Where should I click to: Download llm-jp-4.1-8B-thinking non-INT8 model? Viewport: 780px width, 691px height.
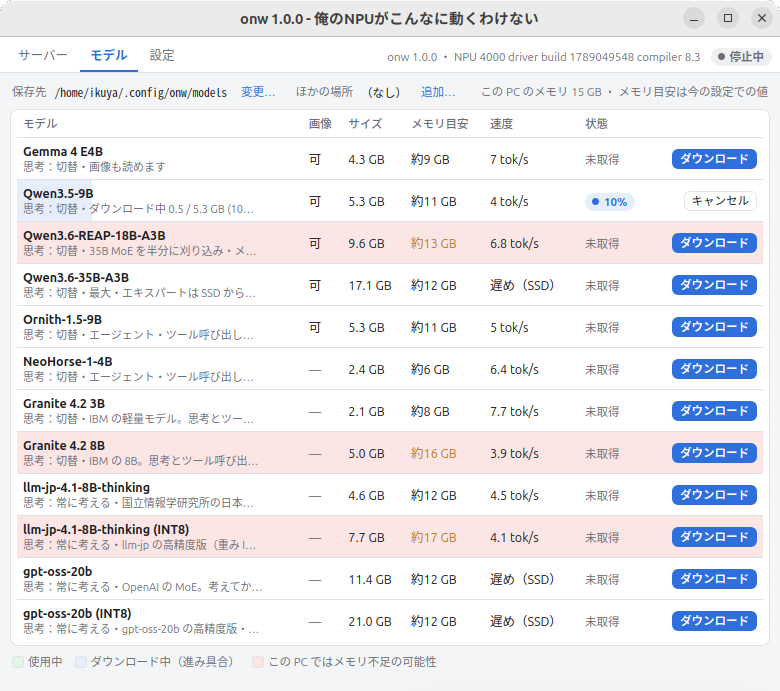click(714, 495)
